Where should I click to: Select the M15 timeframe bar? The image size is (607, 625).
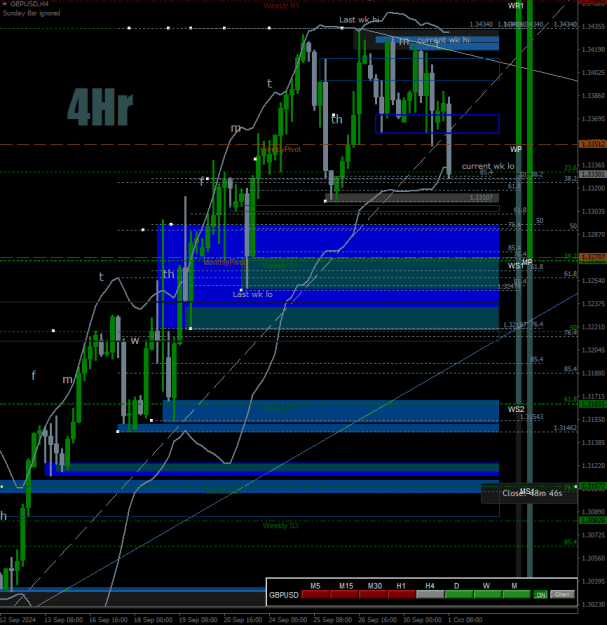coord(344,595)
